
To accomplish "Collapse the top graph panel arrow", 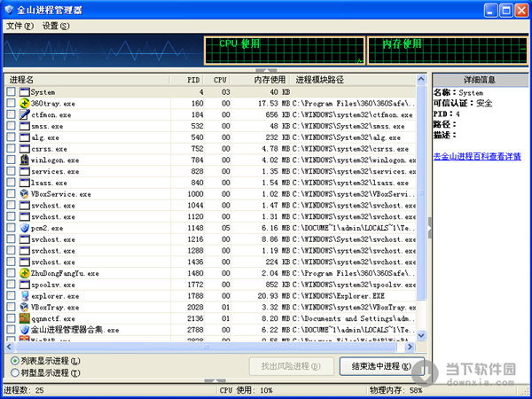I will 266,71.
